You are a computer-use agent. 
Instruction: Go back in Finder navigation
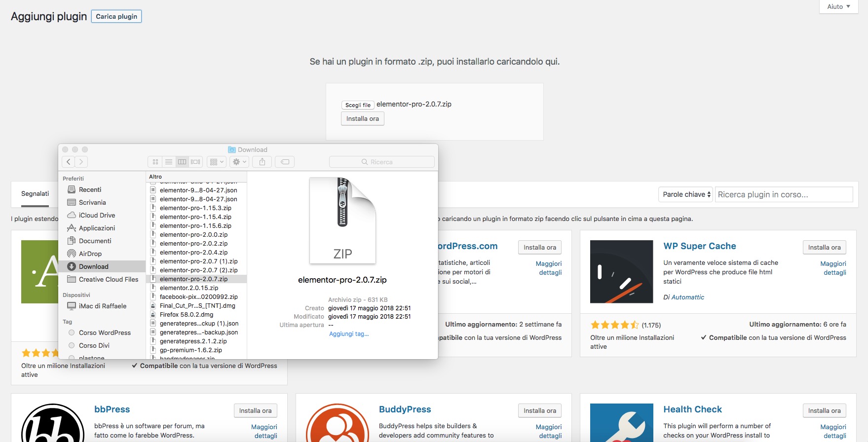pyautogui.click(x=69, y=162)
